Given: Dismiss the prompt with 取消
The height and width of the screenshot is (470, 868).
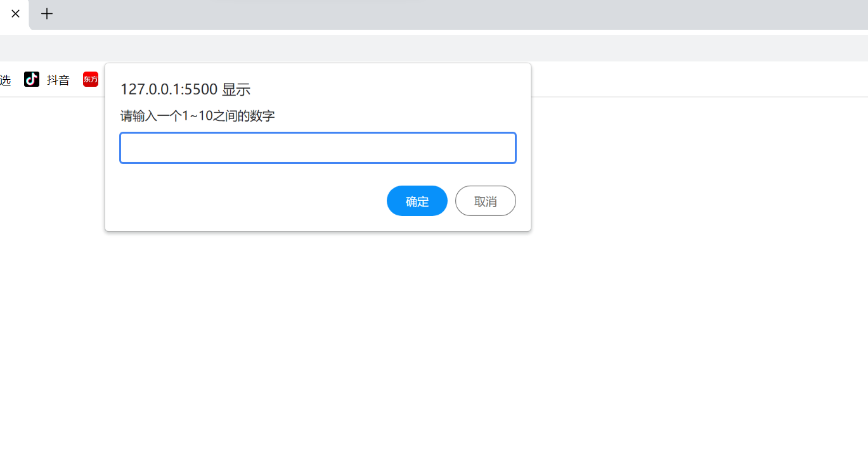Looking at the screenshot, I should click(485, 201).
